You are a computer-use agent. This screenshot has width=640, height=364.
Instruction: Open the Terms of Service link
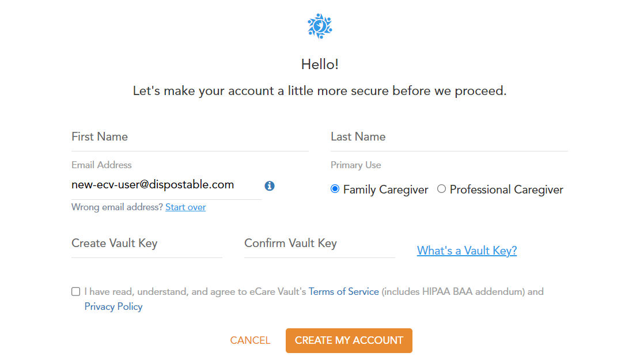point(343,291)
